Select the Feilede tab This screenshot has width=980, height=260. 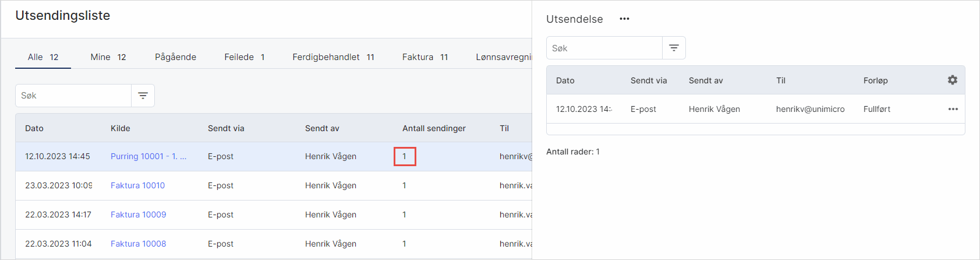(244, 57)
